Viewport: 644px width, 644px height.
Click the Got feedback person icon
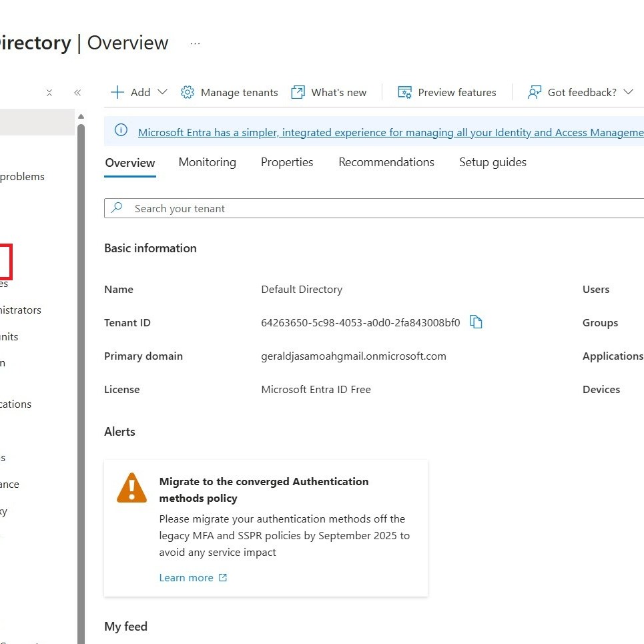(534, 92)
